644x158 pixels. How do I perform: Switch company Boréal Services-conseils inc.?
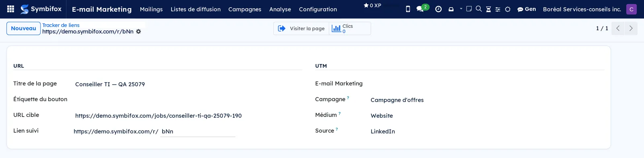(x=582, y=9)
